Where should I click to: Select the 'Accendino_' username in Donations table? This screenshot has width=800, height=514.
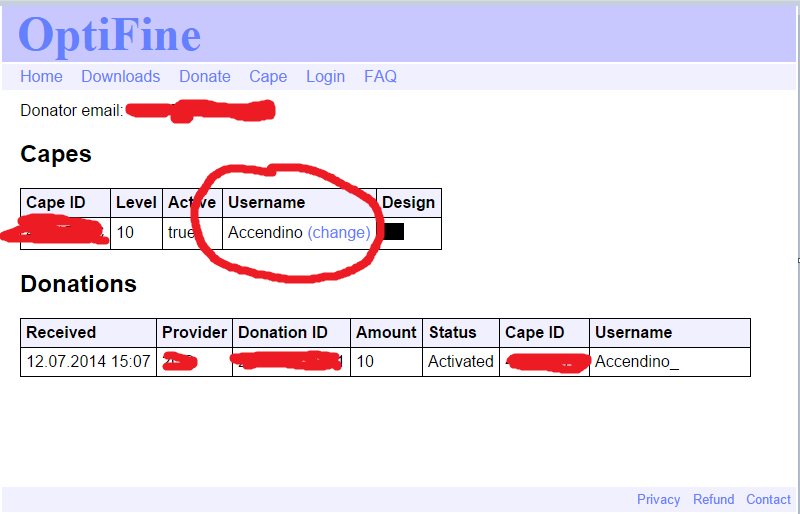pos(637,361)
